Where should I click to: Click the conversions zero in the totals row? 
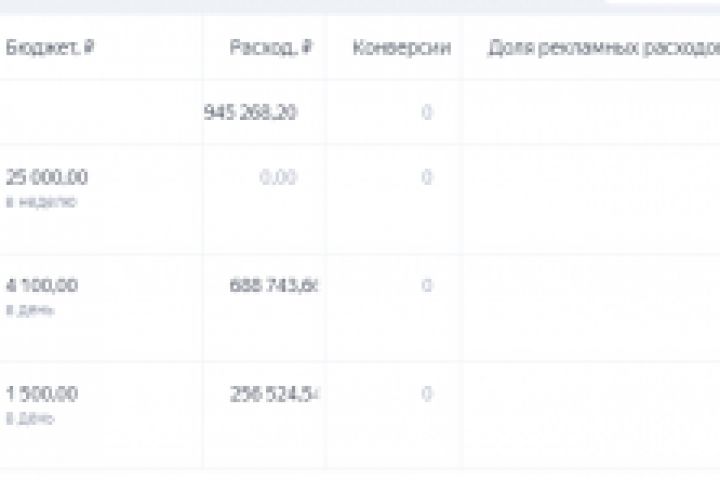coord(427,112)
